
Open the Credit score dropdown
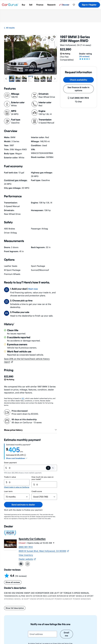44,497
